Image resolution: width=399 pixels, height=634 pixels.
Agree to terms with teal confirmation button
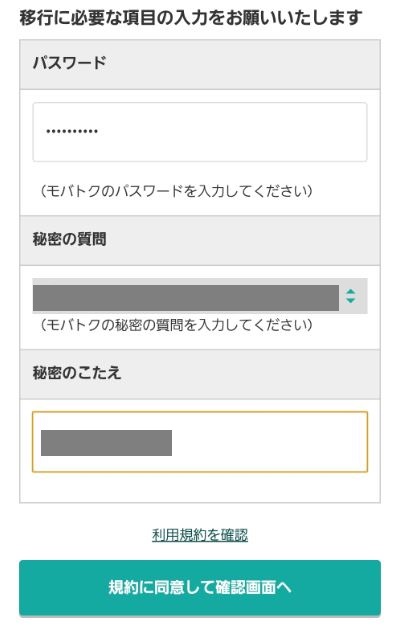click(200, 588)
